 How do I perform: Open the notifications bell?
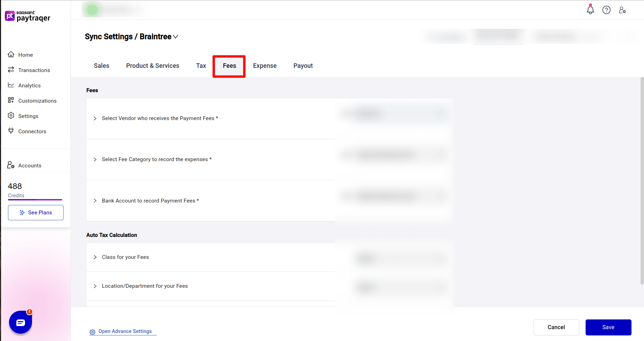coord(590,10)
